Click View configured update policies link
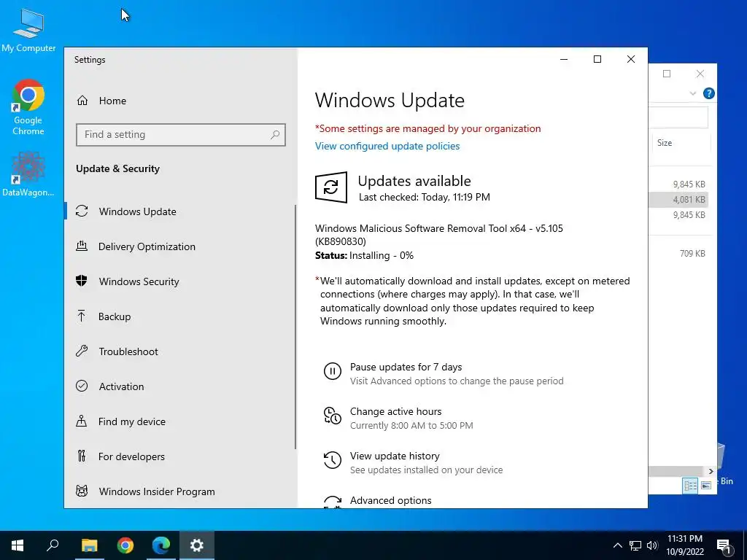This screenshot has width=747, height=560. pos(387,146)
